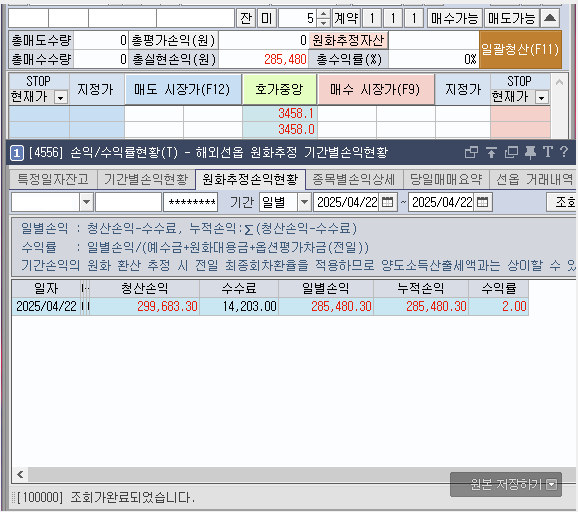The height and width of the screenshot is (512, 578).
Task: Click the 일별손익 column header
Action: click(326, 288)
